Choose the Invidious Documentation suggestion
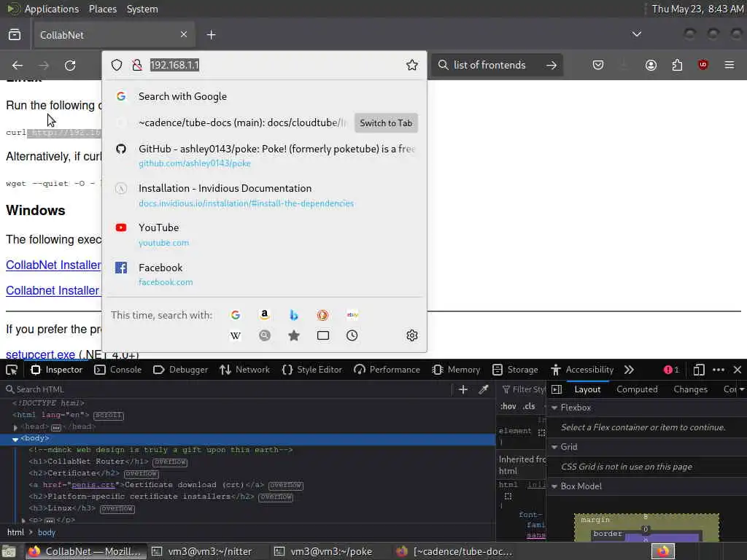This screenshot has height=560, width=747. click(x=264, y=195)
